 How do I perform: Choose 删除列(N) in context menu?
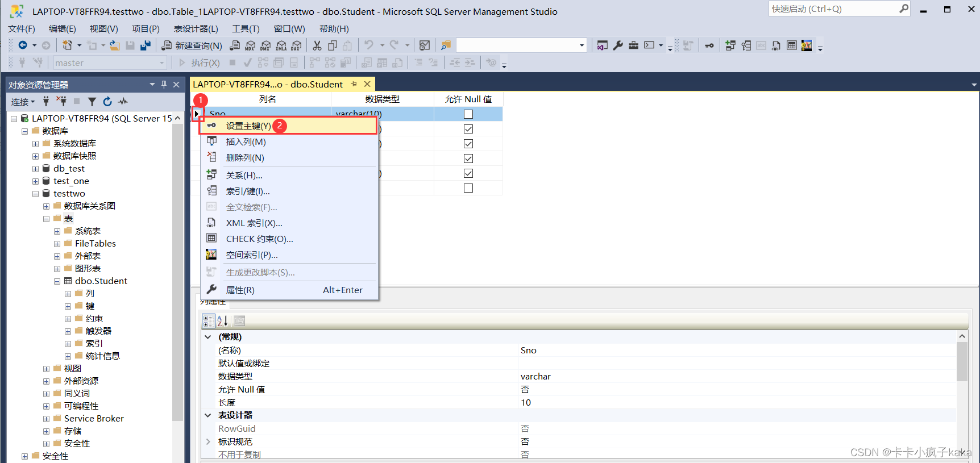tap(288, 157)
